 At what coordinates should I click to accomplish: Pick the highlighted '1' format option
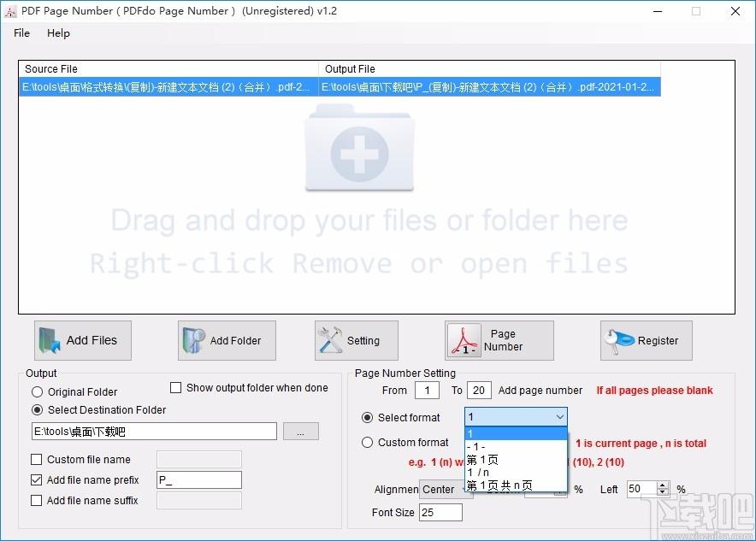(x=516, y=433)
